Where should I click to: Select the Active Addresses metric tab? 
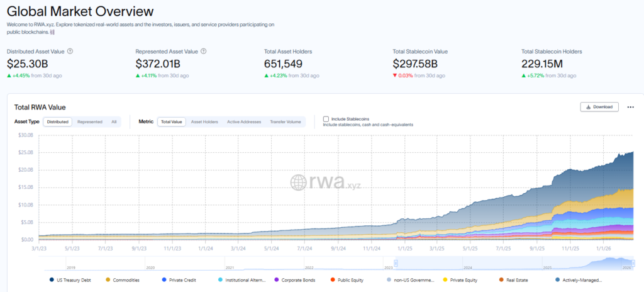pos(244,121)
